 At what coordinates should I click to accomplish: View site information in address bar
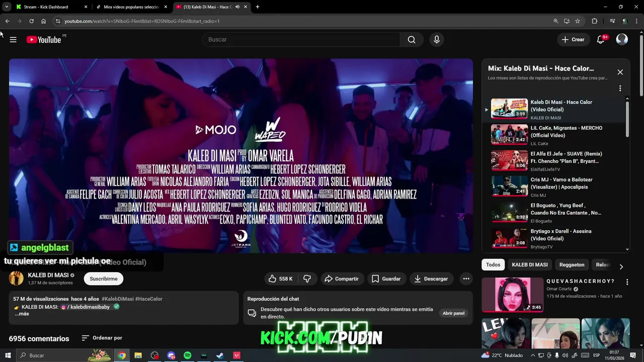tap(58, 21)
